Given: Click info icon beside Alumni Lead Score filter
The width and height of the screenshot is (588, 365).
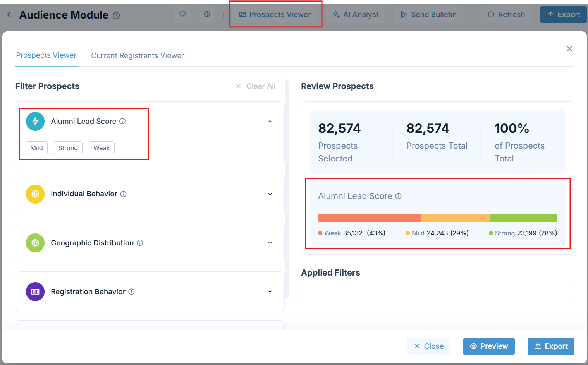Looking at the screenshot, I should (122, 122).
